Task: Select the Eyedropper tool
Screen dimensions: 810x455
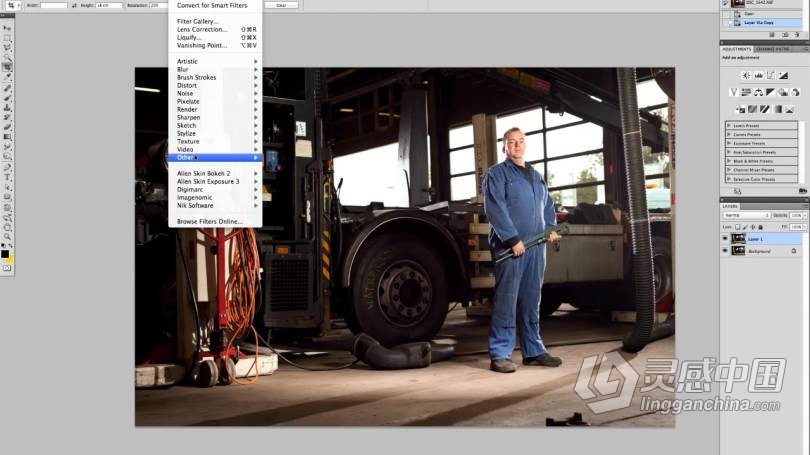Action: pos(7,77)
